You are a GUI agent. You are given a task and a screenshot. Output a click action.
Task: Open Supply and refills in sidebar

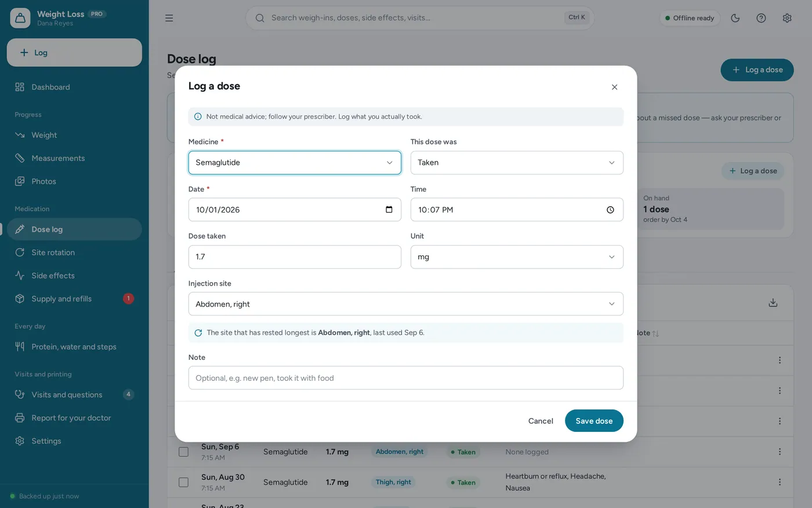(x=74, y=299)
